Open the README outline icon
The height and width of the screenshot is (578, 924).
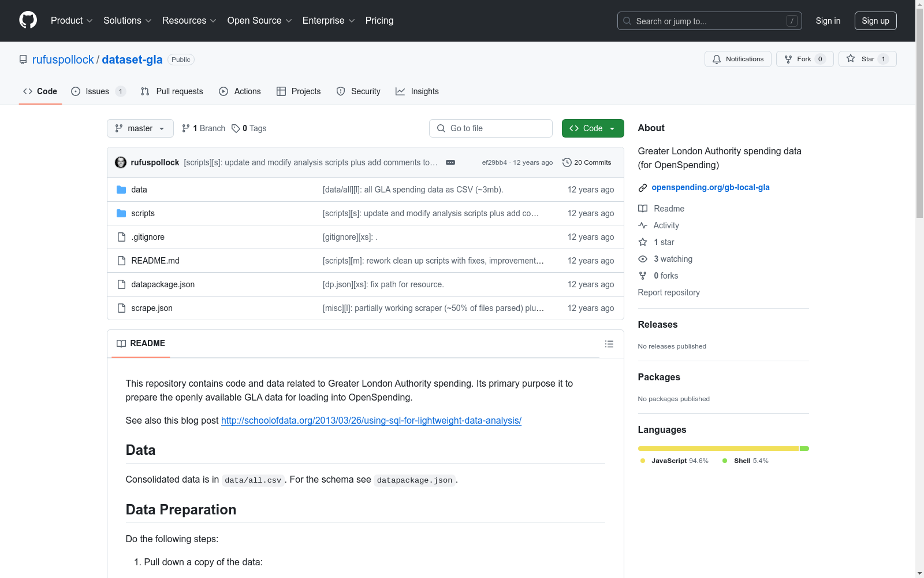pyautogui.click(x=609, y=344)
